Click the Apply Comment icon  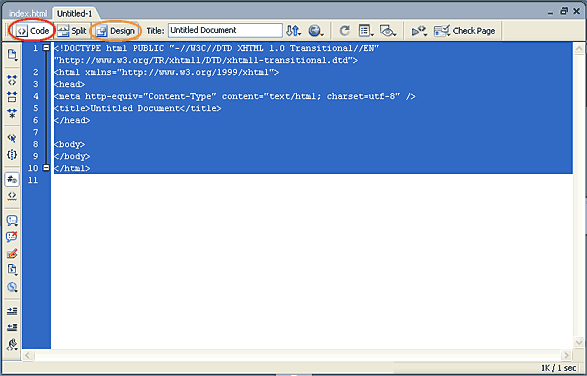pos(12,221)
